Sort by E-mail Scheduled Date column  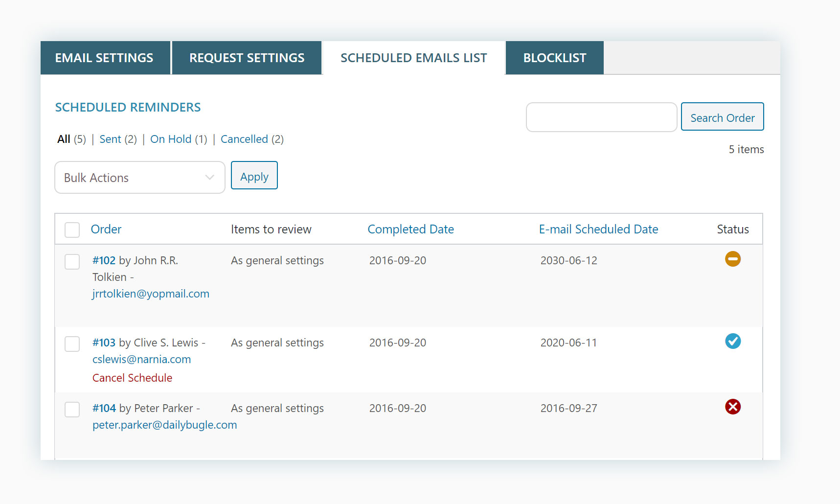(598, 229)
